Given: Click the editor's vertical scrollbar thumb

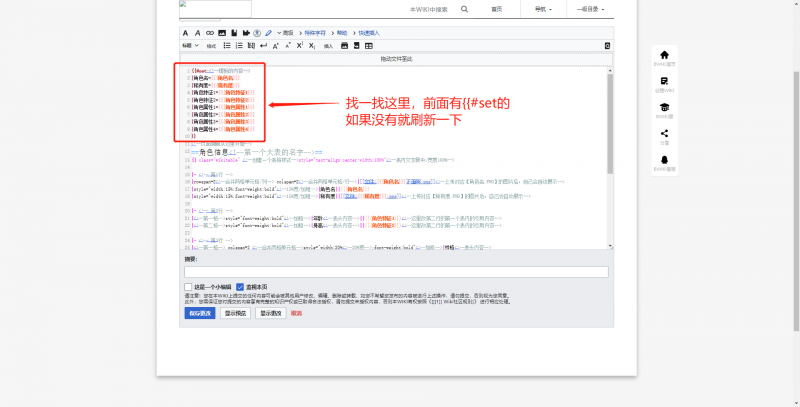Looking at the screenshot, I should (x=610, y=122).
